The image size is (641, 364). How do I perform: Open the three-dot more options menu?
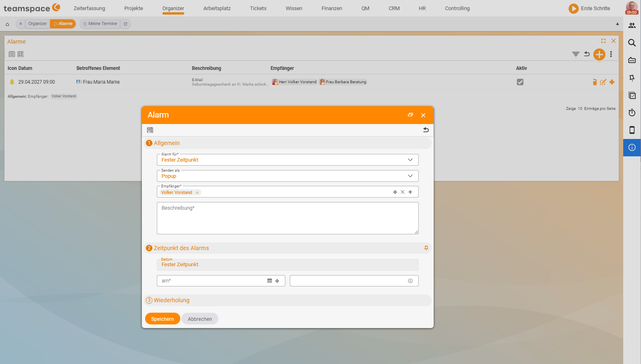611,54
